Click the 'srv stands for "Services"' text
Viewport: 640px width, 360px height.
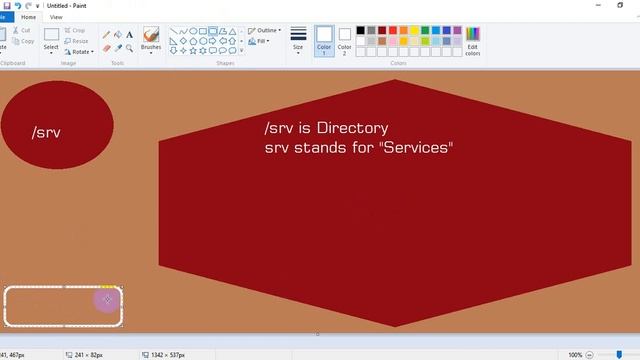click(359, 147)
